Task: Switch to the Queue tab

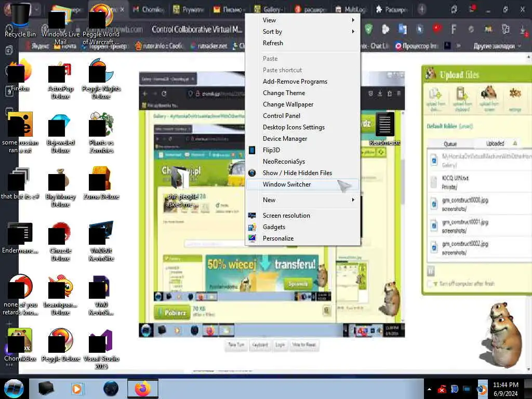Action: [x=450, y=144]
